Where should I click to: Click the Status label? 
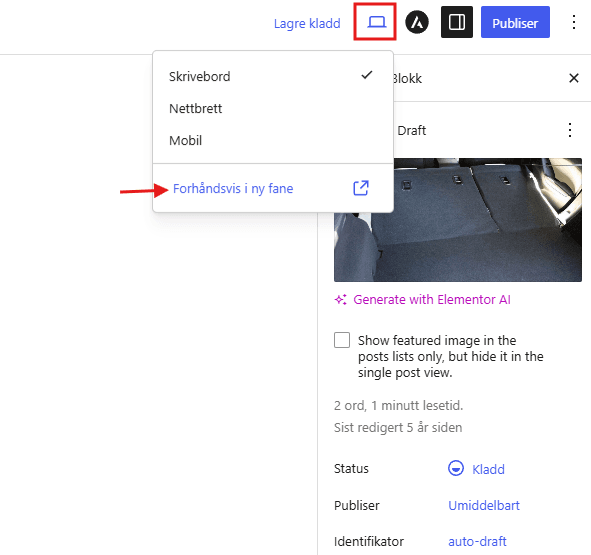coord(351,469)
